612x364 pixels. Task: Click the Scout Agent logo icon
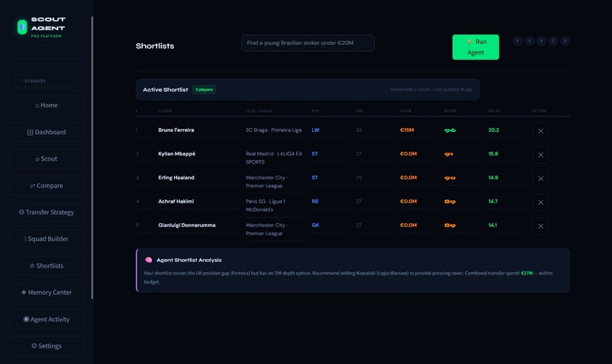22,27
